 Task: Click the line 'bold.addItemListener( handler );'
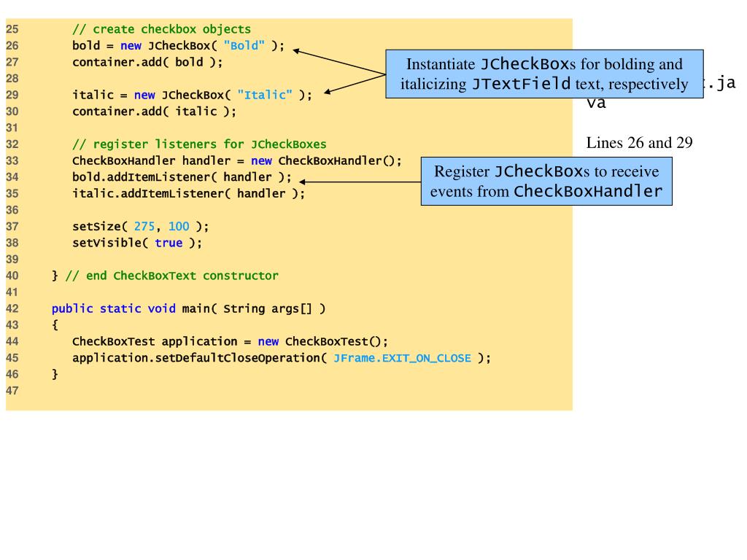coord(182,177)
